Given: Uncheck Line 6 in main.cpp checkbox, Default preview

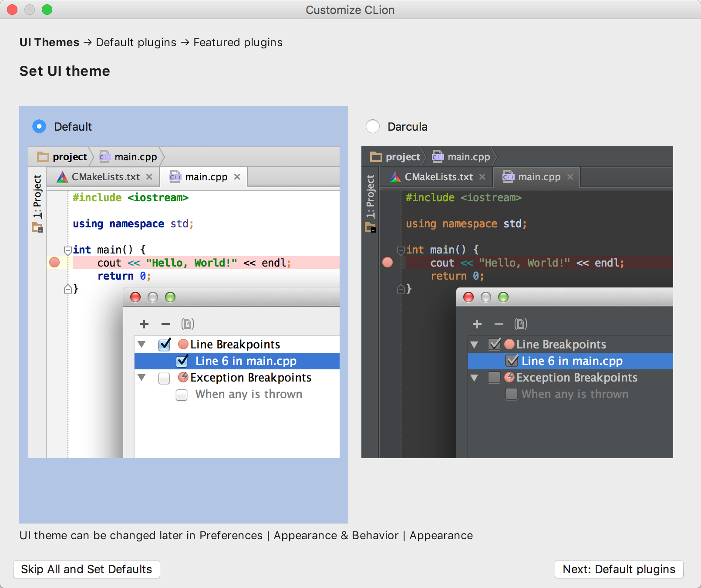Looking at the screenshot, I should tap(182, 361).
